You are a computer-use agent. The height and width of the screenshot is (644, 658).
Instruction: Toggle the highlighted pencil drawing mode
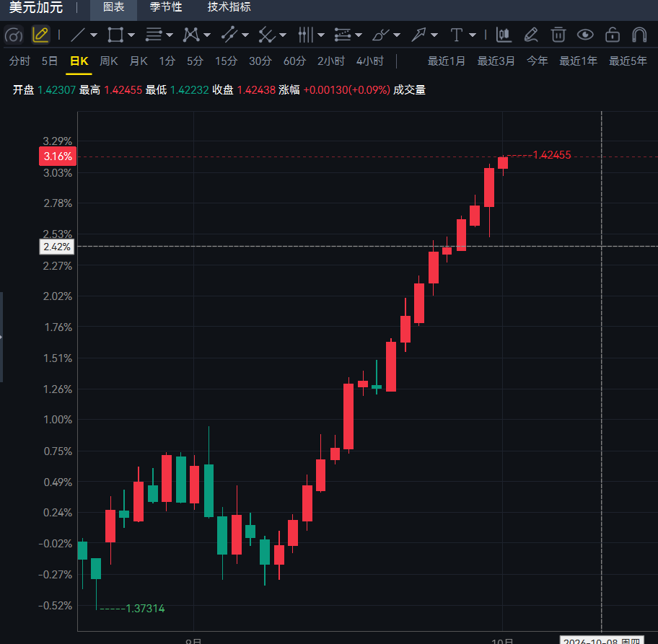tap(40, 35)
